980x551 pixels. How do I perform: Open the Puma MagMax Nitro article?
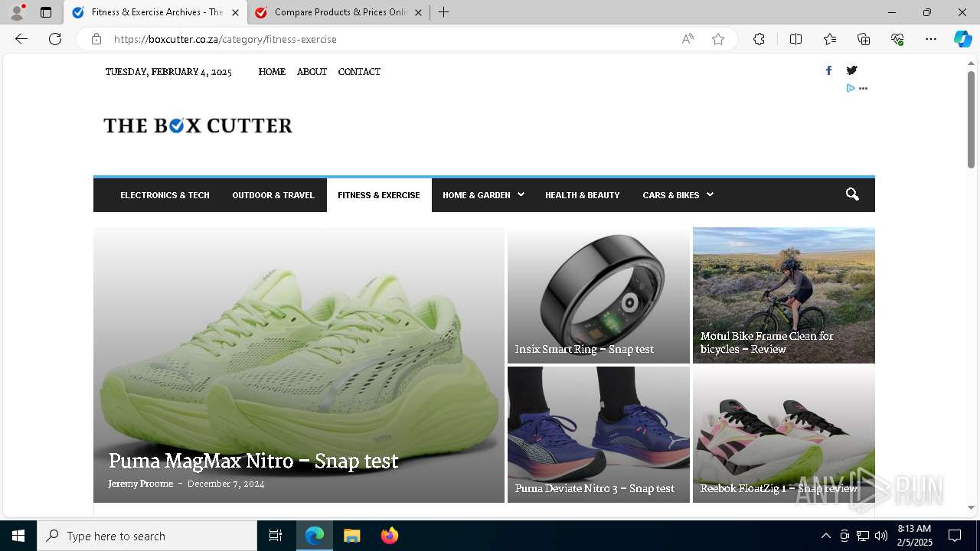click(x=253, y=461)
